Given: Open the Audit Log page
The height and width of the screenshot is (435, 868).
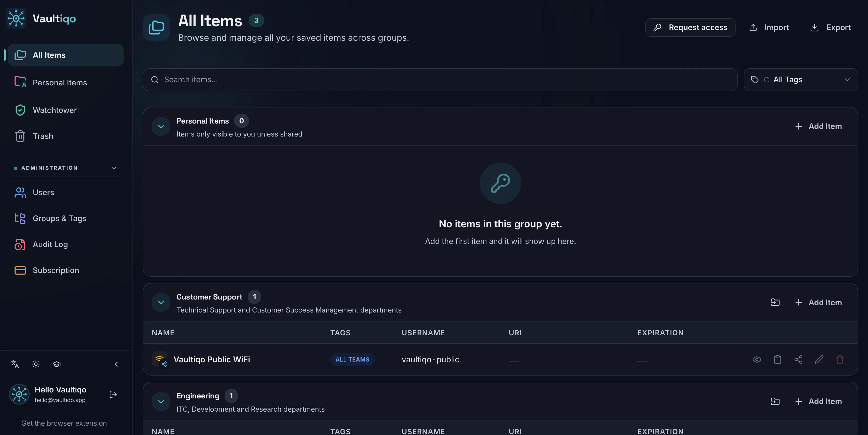Looking at the screenshot, I should tap(66, 244).
